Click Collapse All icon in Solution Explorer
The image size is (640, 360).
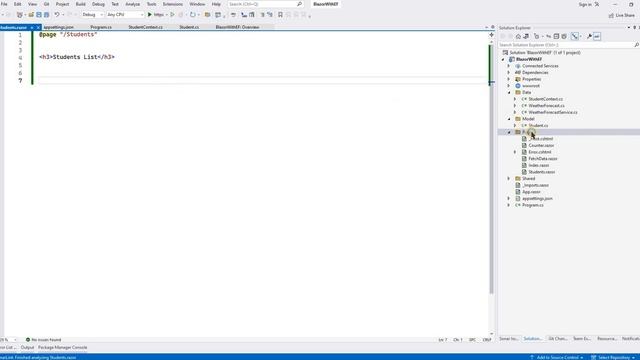click(x=556, y=36)
